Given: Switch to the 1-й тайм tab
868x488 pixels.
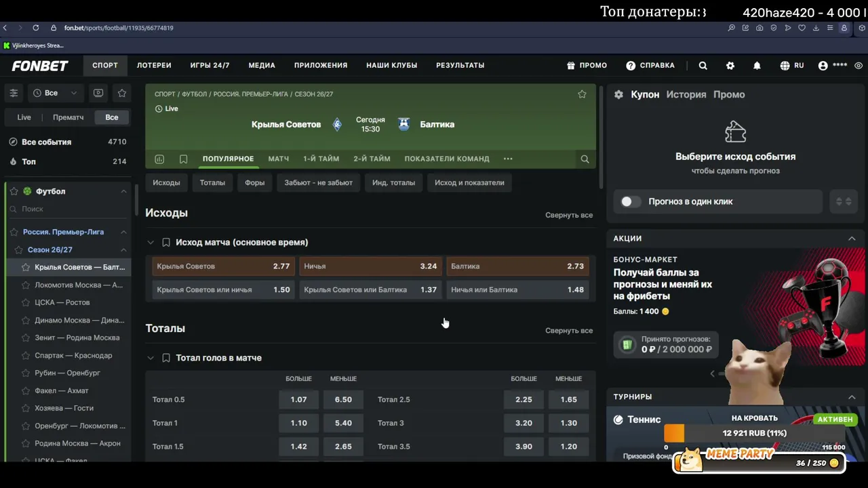Looking at the screenshot, I should tap(321, 159).
